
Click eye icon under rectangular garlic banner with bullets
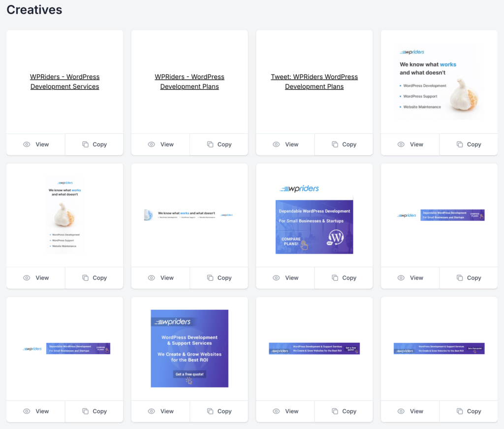pos(401,144)
